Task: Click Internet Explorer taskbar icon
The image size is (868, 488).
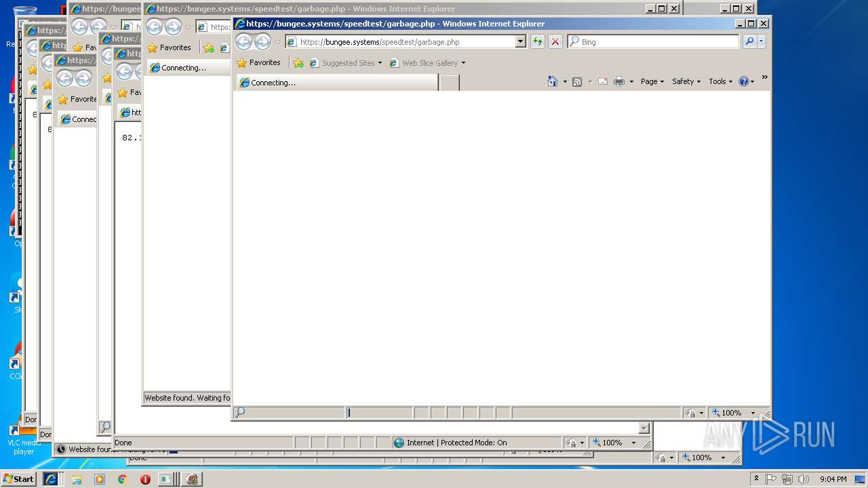Action: (x=51, y=479)
